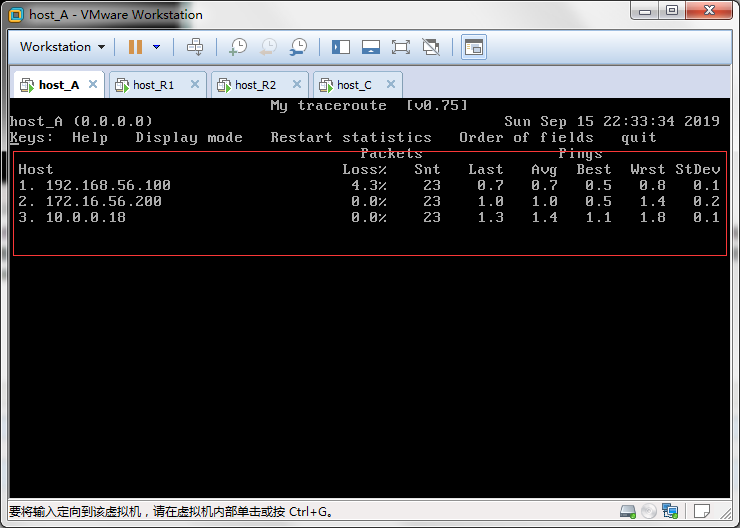Image resolution: width=740 pixels, height=528 pixels.
Task: Switch to Unity mode icon
Action: point(431,47)
